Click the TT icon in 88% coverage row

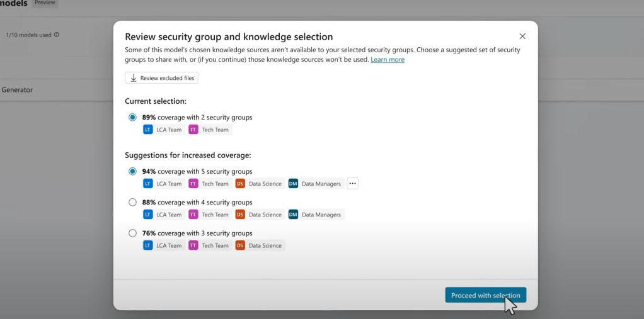[x=193, y=215]
